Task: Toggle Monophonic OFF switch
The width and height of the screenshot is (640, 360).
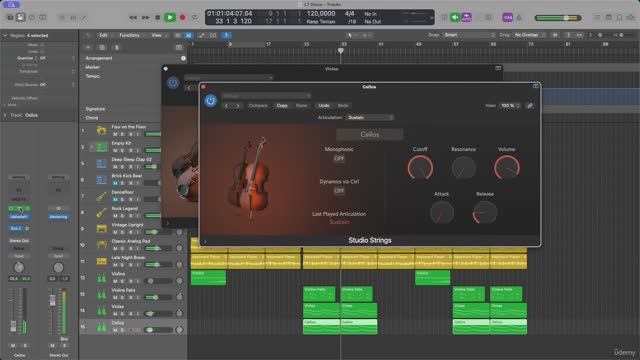Action: [x=339, y=159]
